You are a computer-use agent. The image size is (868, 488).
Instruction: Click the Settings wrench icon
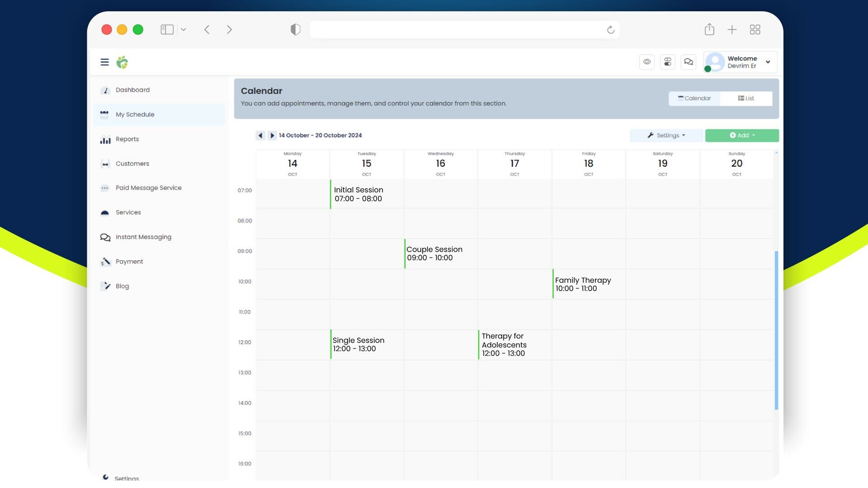pyautogui.click(x=651, y=135)
